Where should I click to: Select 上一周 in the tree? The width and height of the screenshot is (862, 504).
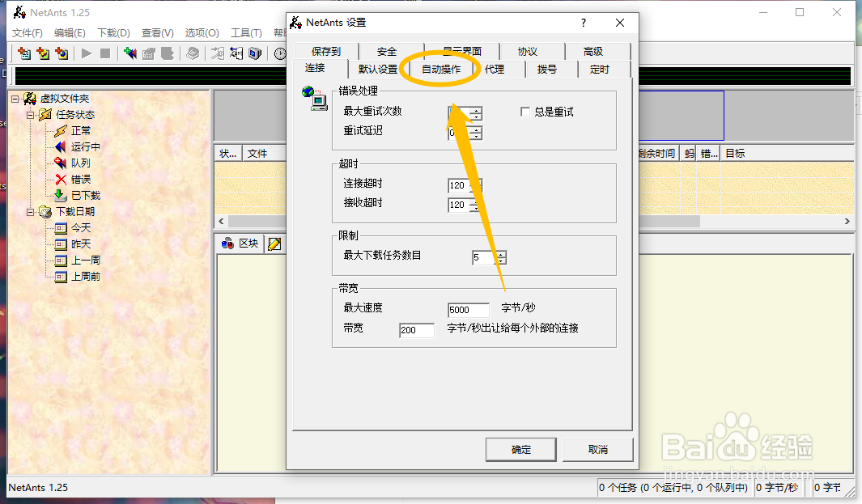(86, 260)
